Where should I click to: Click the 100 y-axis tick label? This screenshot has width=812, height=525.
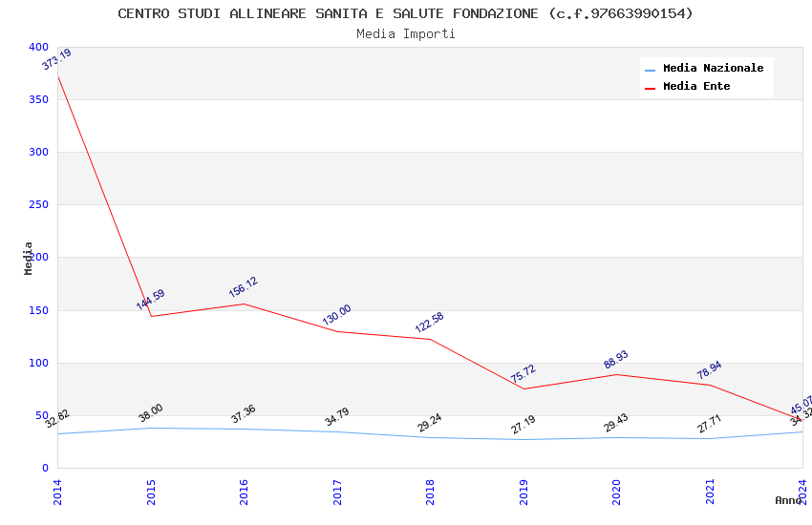38,363
